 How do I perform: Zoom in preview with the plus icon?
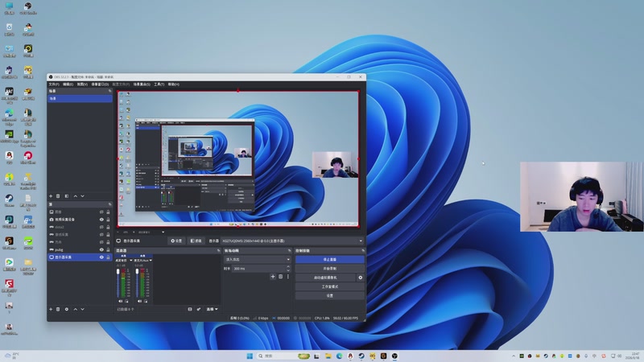click(x=134, y=232)
